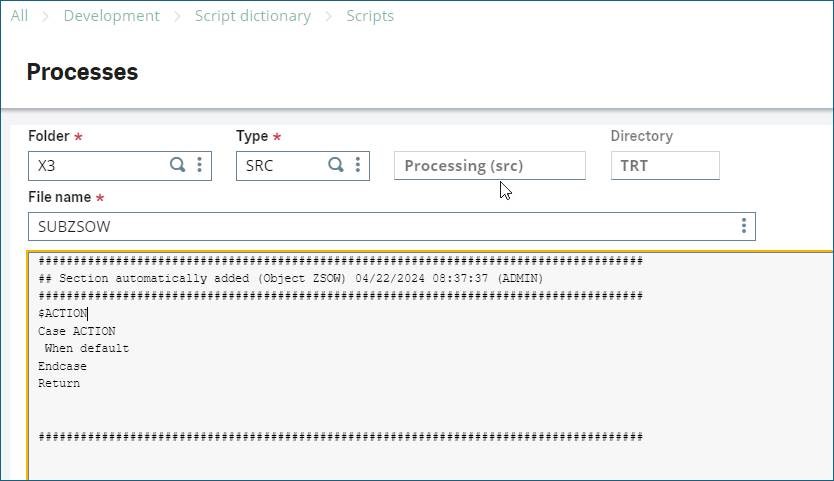The image size is (834, 481).
Task: Open the Folder field actions menu icon
Action: [199, 165]
